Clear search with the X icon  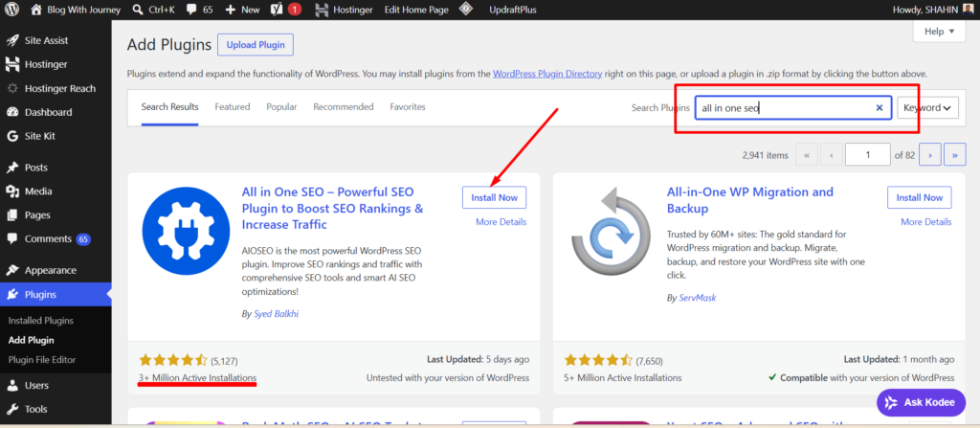tap(879, 107)
